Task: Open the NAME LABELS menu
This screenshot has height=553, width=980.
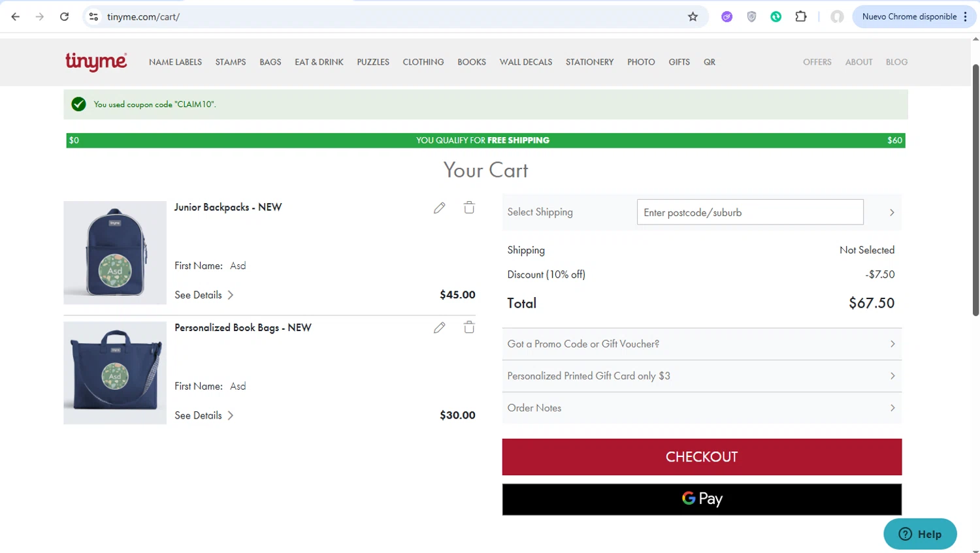Action: pyautogui.click(x=175, y=62)
